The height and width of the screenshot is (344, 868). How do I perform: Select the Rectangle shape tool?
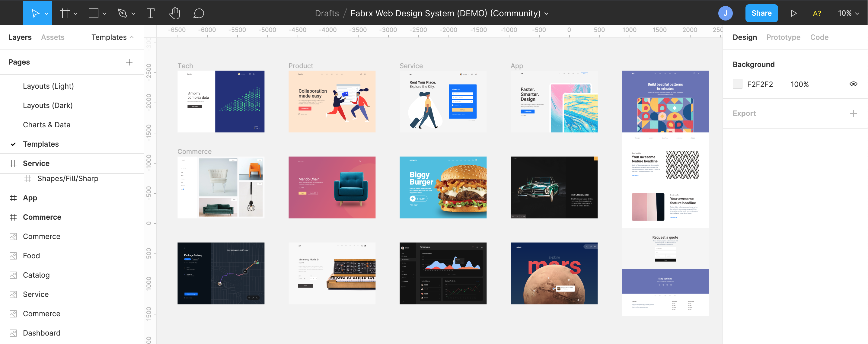93,13
